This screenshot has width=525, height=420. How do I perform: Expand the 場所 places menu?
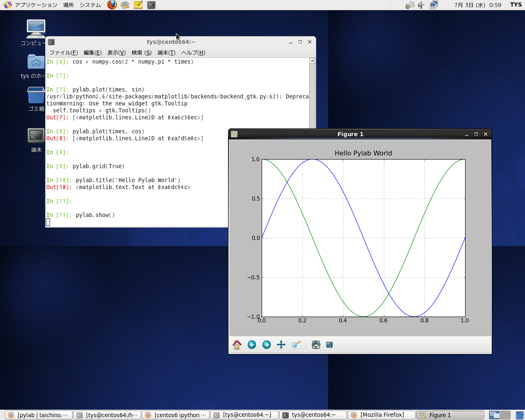(68, 5)
